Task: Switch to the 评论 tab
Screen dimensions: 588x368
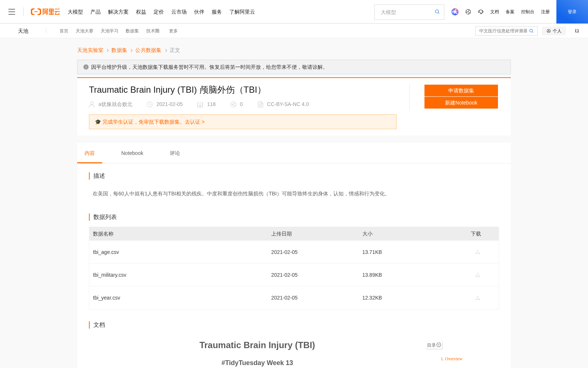Action: click(x=175, y=153)
